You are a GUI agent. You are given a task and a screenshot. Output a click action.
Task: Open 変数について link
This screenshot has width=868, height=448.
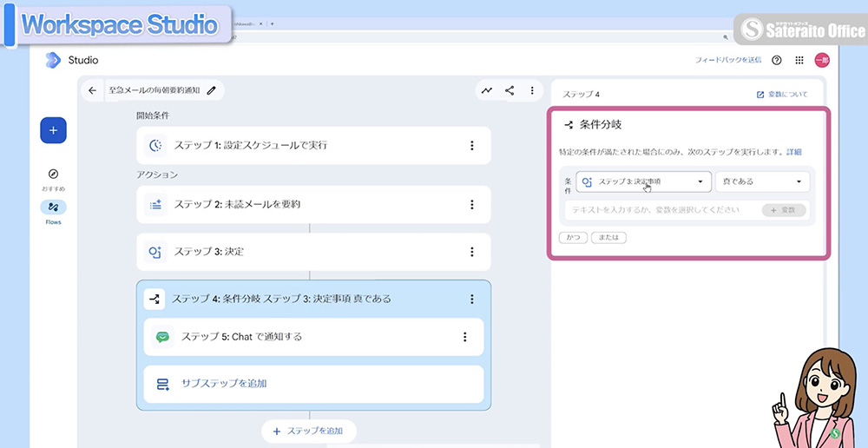point(782,95)
